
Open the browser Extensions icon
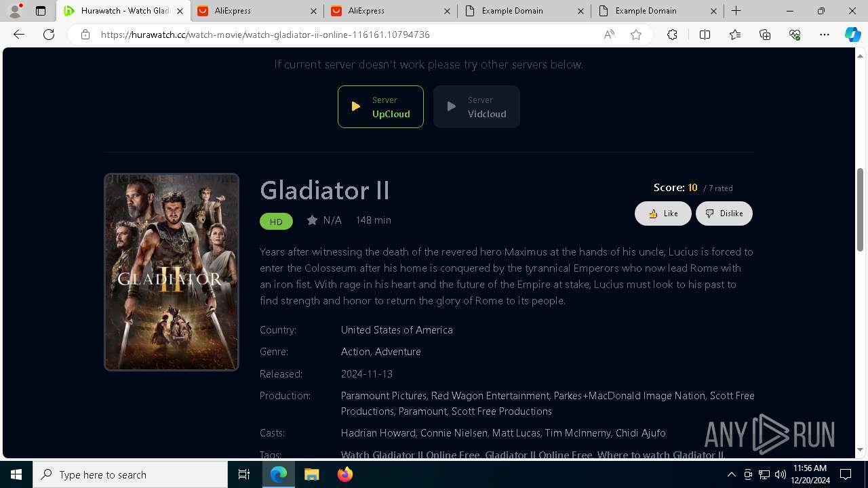[x=672, y=35]
